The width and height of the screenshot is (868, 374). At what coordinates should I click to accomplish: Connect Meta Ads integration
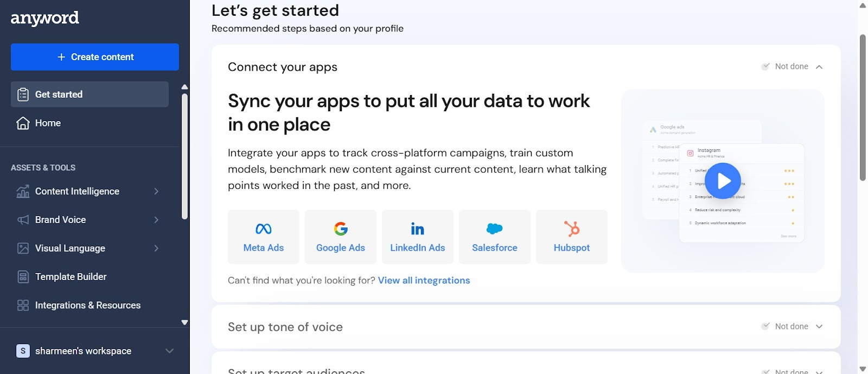tap(264, 237)
